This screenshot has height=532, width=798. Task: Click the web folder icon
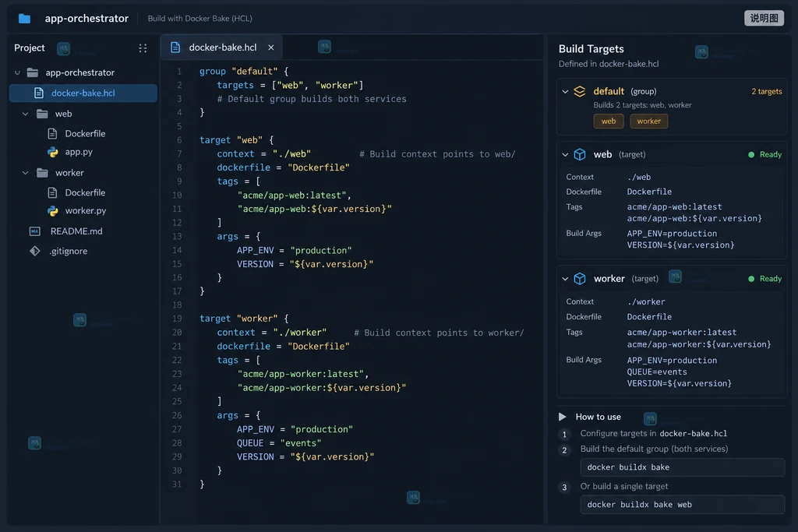[x=42, y=114]
